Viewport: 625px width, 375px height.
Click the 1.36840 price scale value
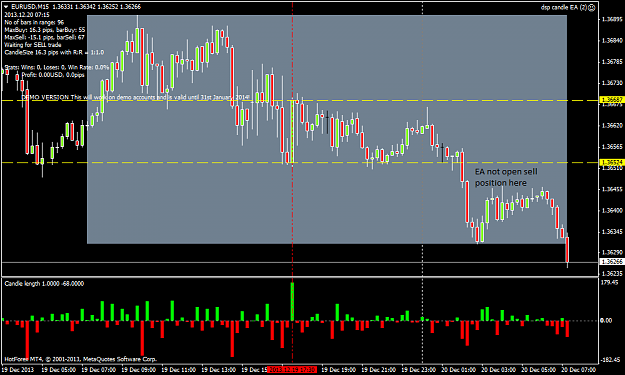pyautogui.click(x=612, y=41)
